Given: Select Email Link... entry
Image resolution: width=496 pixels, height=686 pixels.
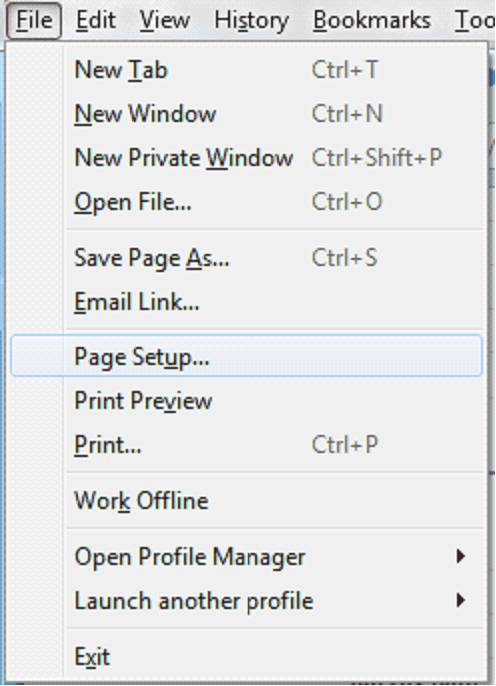Looking at the screenshot, I should [246, 302].
